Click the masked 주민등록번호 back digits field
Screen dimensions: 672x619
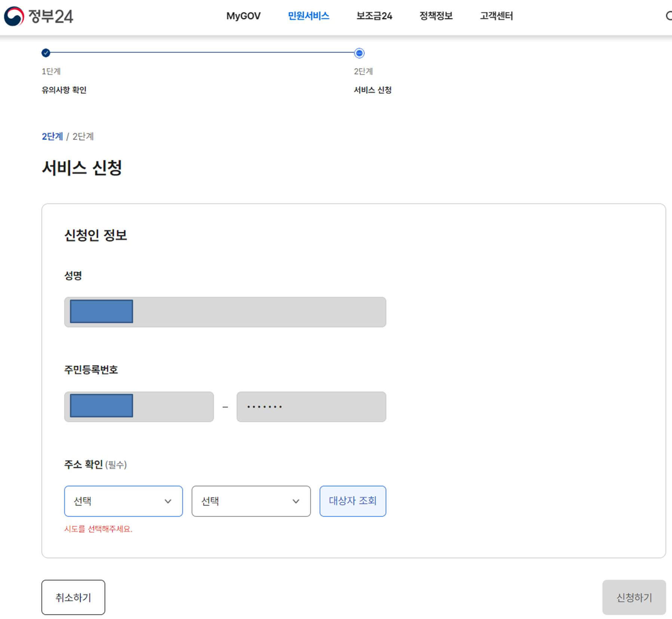311,407
